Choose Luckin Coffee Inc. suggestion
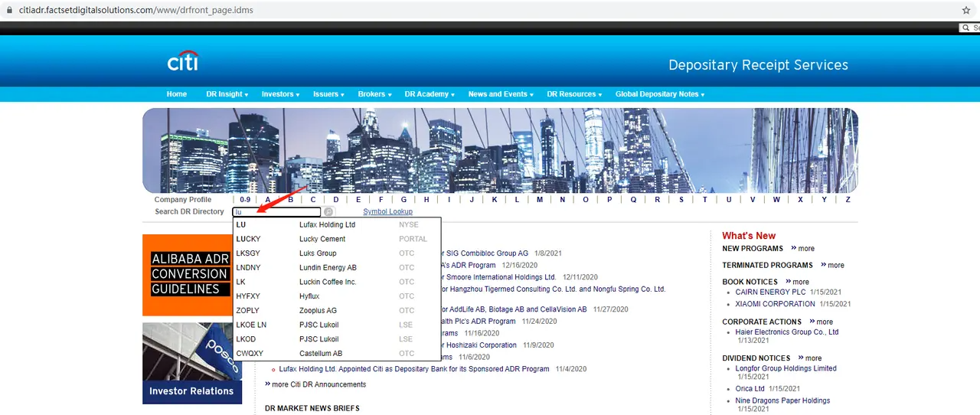The width and height of the screenshot is (980, 415). [x=328, y=282]
